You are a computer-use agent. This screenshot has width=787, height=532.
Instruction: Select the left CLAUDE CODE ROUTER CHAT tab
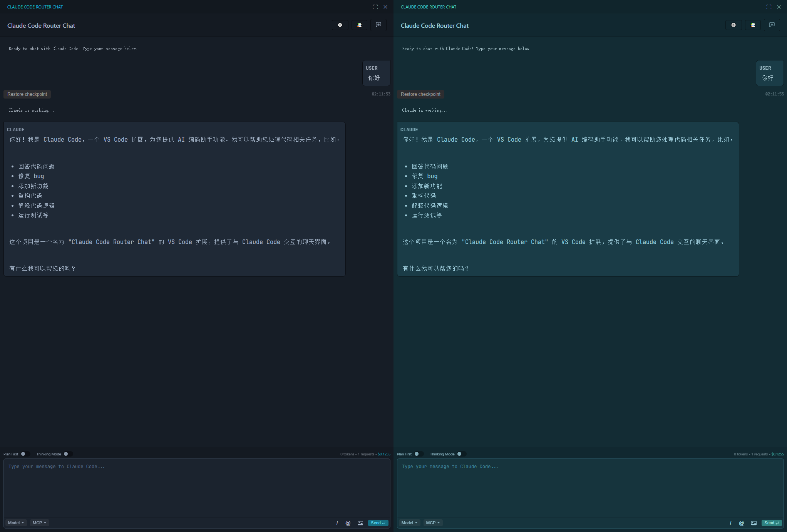click(35, 7)
